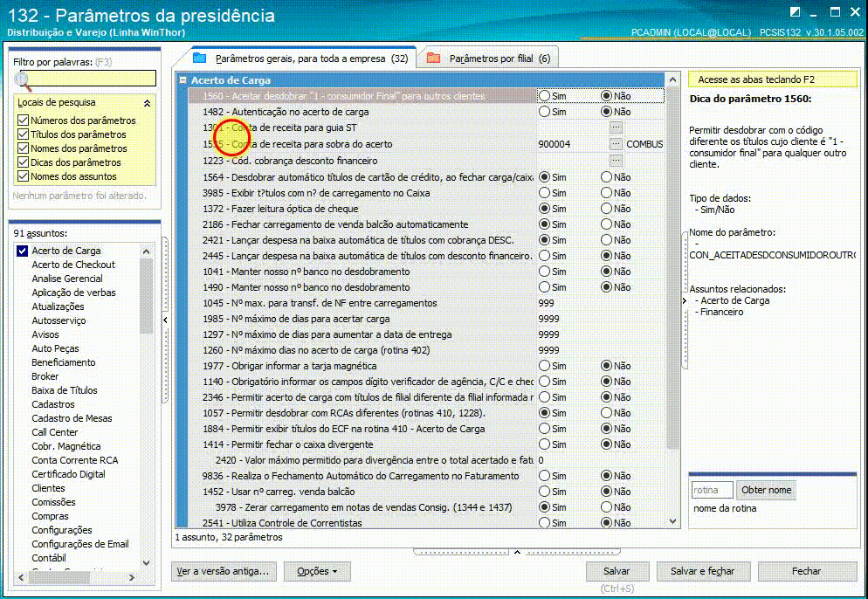Image resolution: width=868 pixels, height=599 pixels.
Task: Select Não for 1564 Desdobrar automático títulos de cartão
Action: click(607, 177)
